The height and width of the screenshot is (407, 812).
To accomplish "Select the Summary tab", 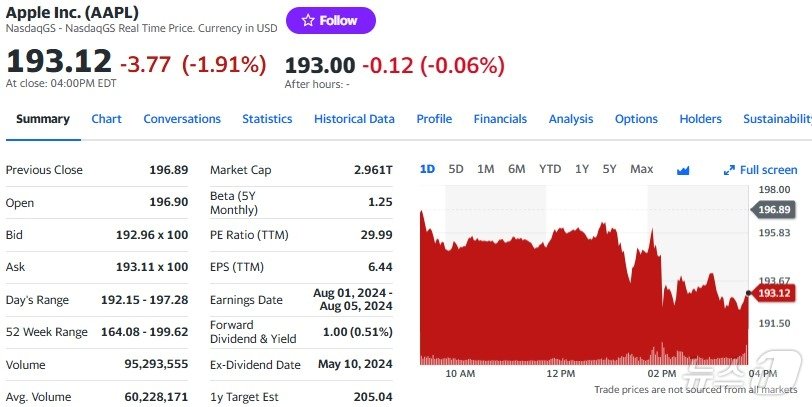I will [43, 119].
